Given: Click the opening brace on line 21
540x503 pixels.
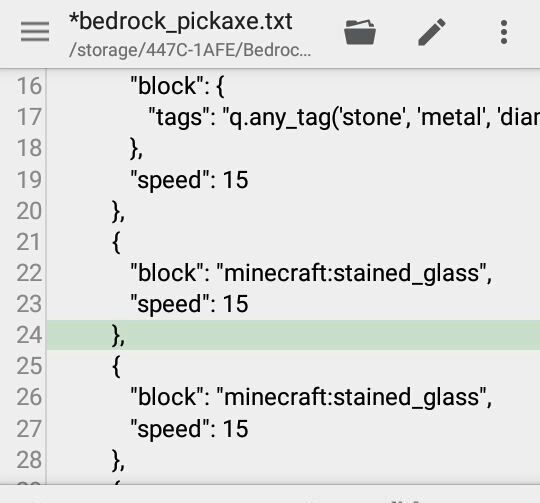Looking at the screenshot, I should click(116, 242).
